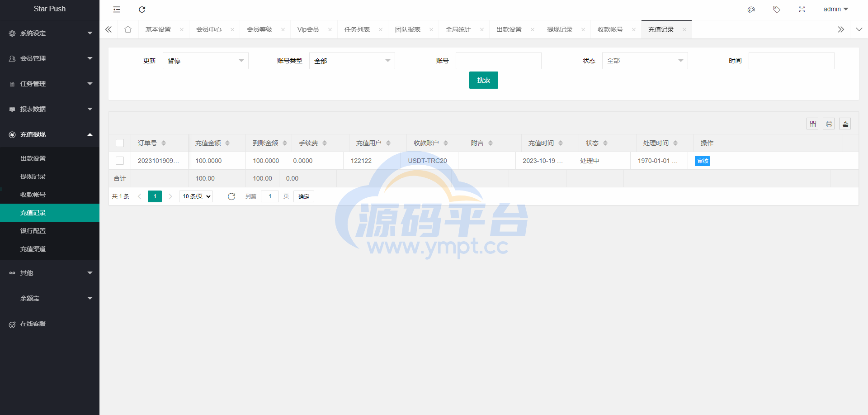The width and height of the screenshot is (868, 415).
Task: Switch to the 提现记录 tab
Action: tap(560, 29)
